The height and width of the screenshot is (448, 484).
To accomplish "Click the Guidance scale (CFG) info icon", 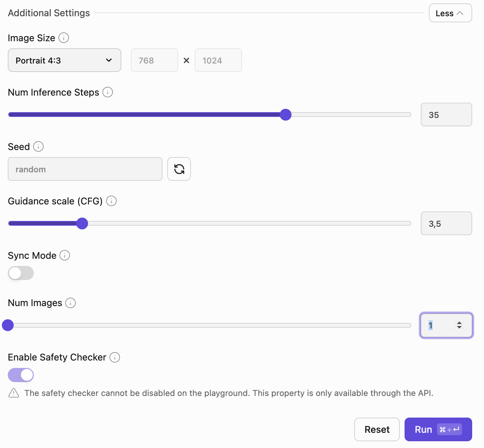I will [111, 201].
